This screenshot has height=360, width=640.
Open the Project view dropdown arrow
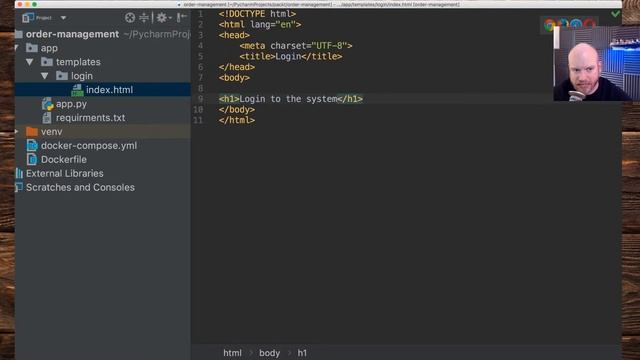[x=63, y=18]
